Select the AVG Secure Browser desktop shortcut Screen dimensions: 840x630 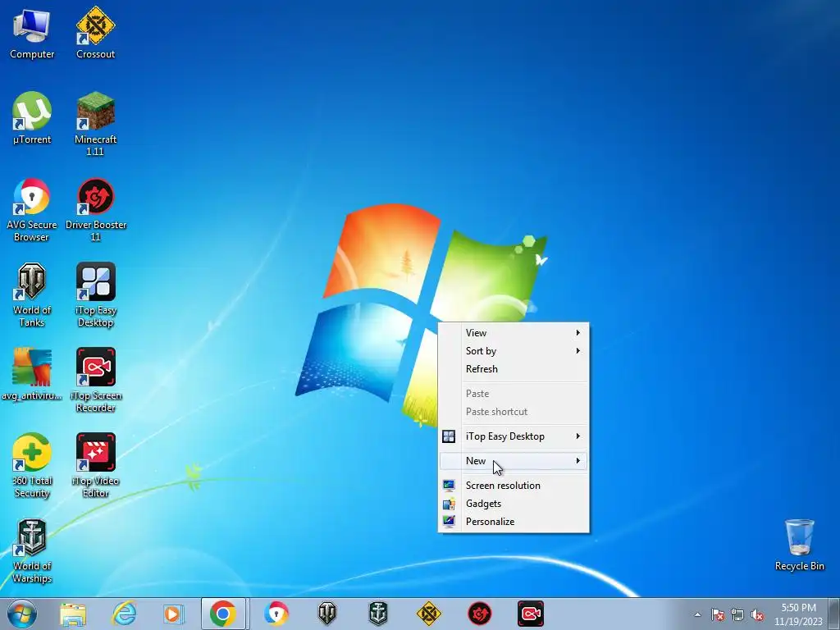pyautogui.click(x=32, y=210)
